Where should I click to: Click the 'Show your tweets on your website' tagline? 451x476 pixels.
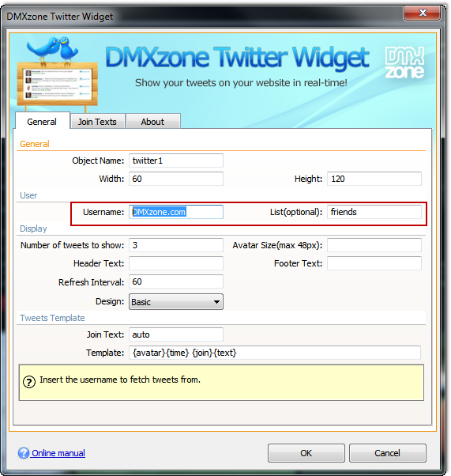[x=241, y=82]
